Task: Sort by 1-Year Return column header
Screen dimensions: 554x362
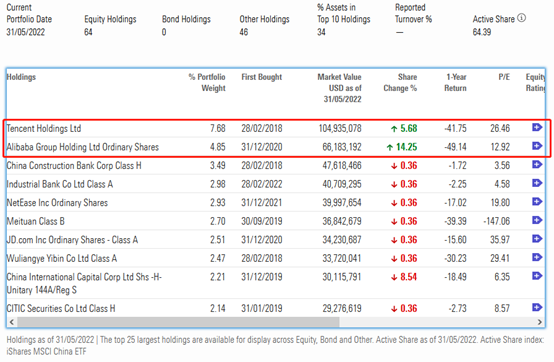Action: pos(455,82)
